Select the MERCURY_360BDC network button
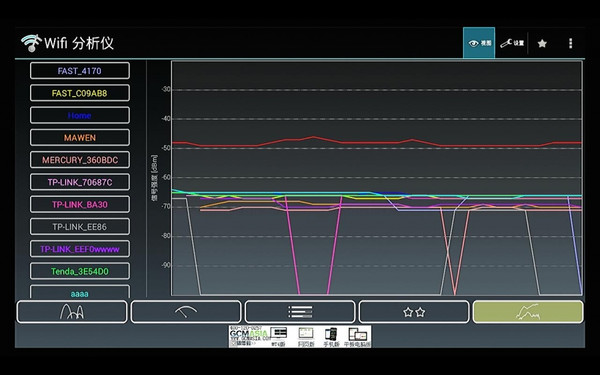 point(80,160)
